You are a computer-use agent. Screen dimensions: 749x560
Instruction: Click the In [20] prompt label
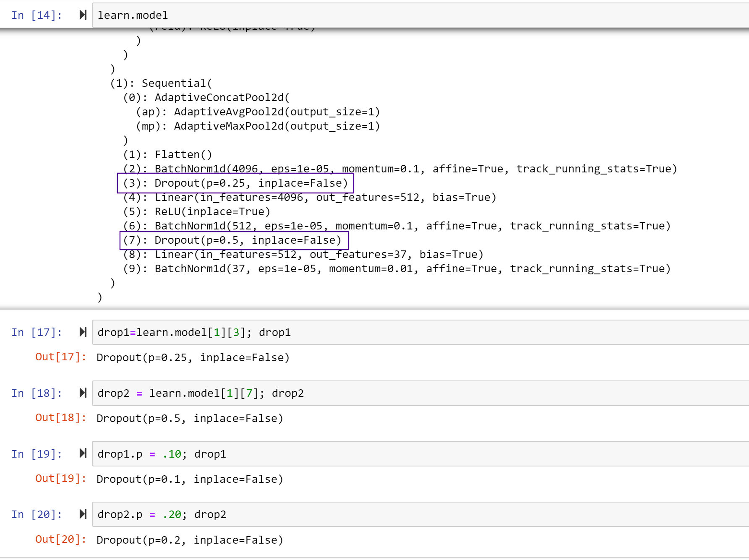37,515
